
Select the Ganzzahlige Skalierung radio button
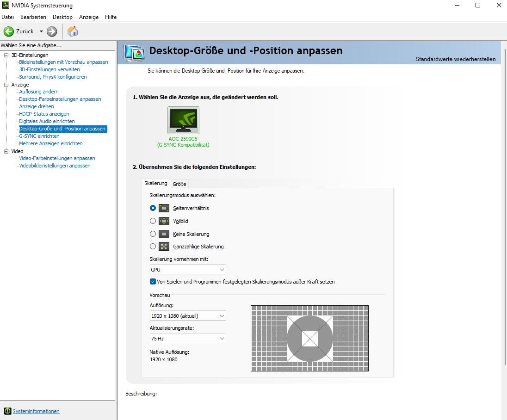click(x=153, y=247)
